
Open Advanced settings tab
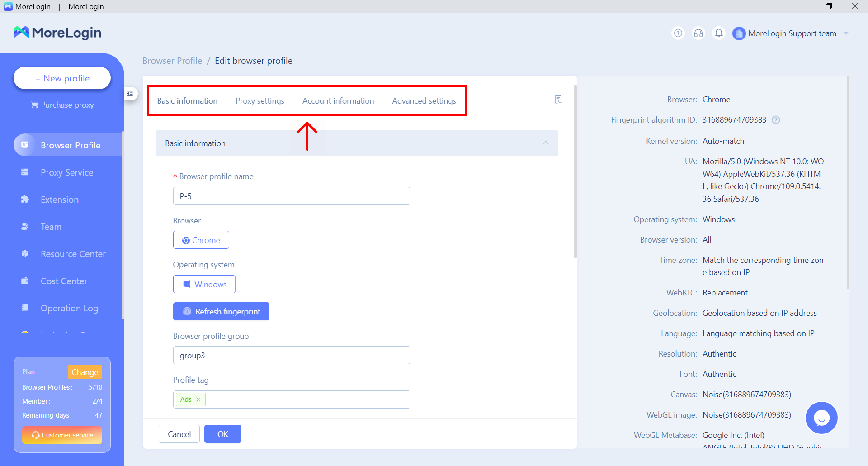(424, 101)
